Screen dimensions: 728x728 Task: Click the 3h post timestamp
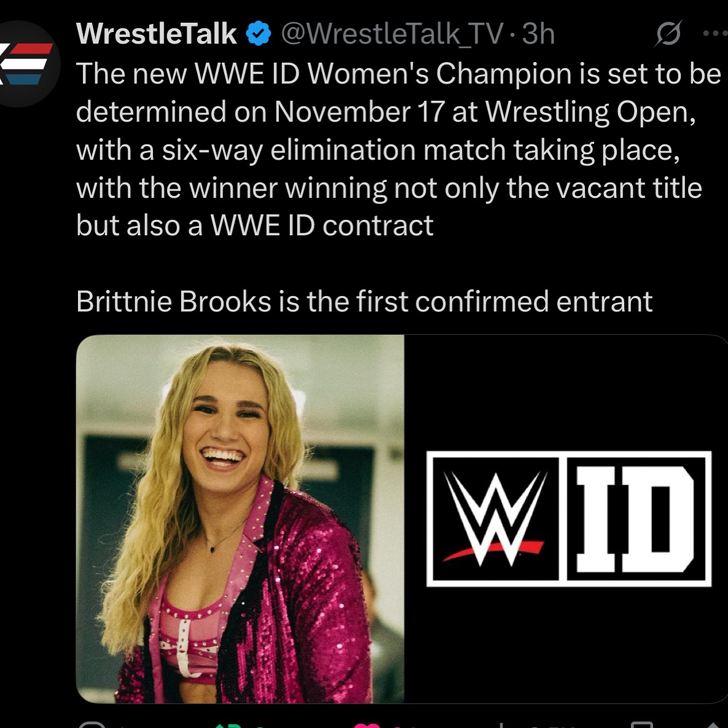tap(538, 34)
